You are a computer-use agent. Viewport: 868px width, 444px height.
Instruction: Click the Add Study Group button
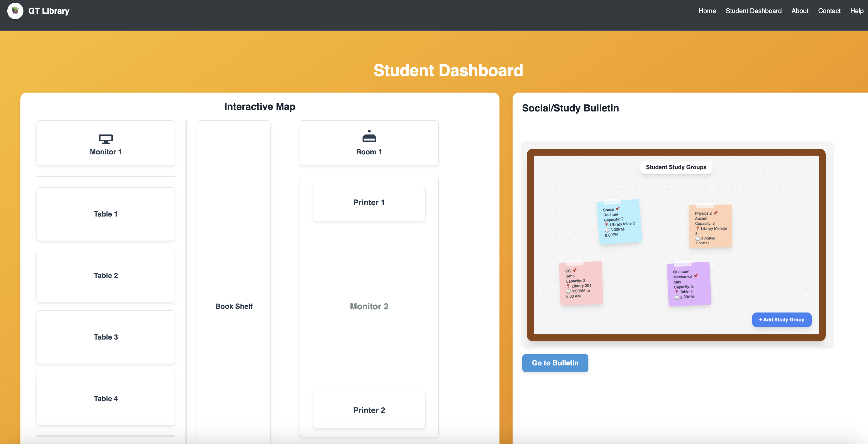782,319
